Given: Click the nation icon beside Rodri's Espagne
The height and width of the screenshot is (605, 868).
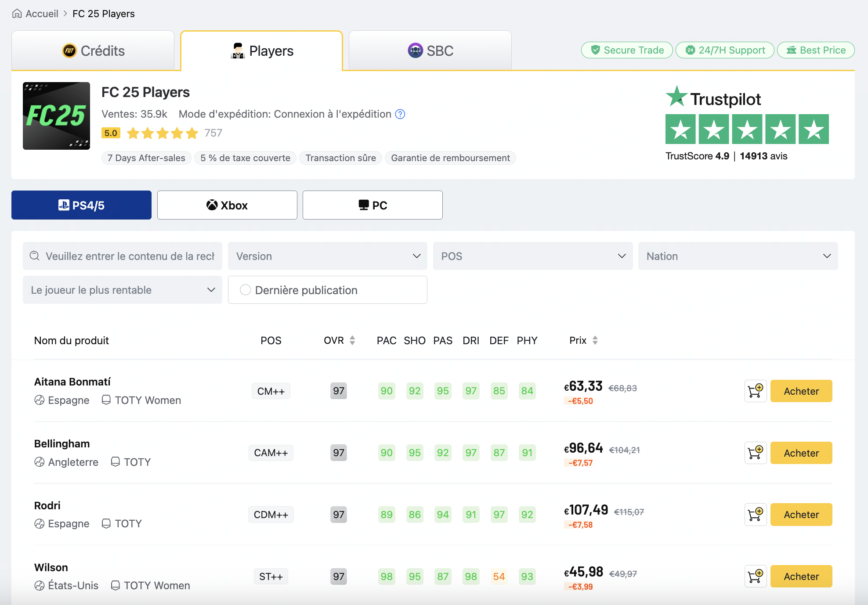Looking at the screenshot, I should click(x=40, y=524).
